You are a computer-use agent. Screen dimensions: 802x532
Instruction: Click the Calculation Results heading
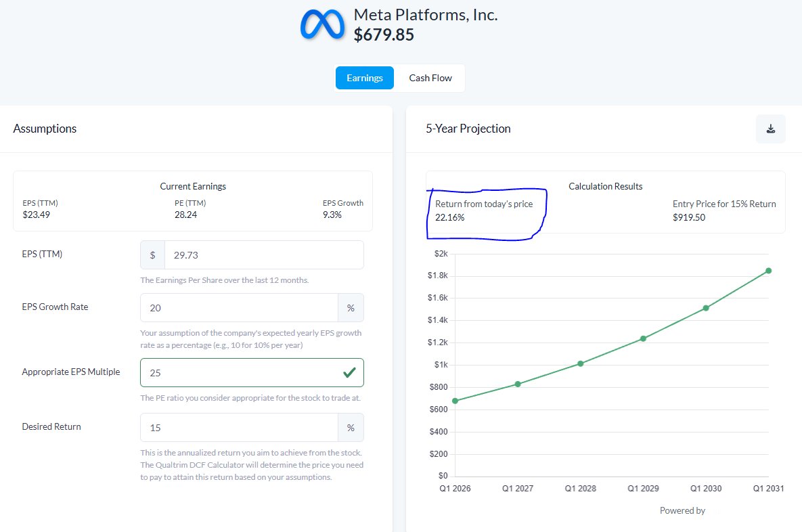[x=606, y=186]
